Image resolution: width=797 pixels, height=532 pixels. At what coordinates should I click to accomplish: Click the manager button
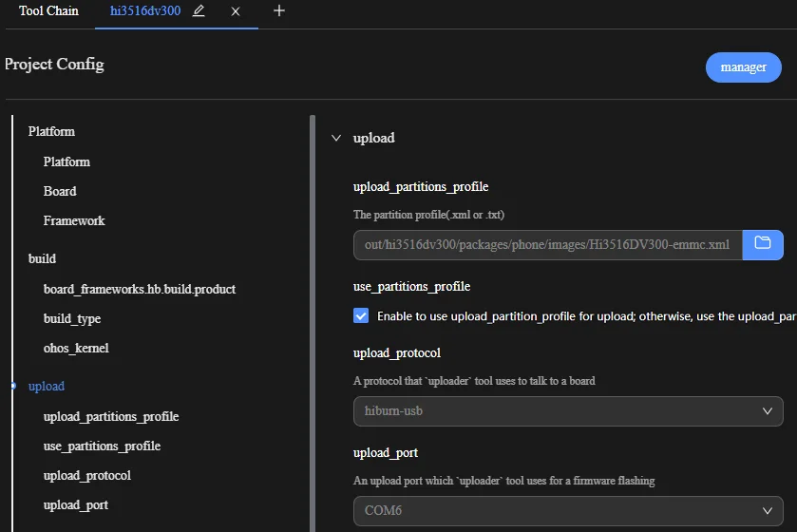tap(743, 67)
